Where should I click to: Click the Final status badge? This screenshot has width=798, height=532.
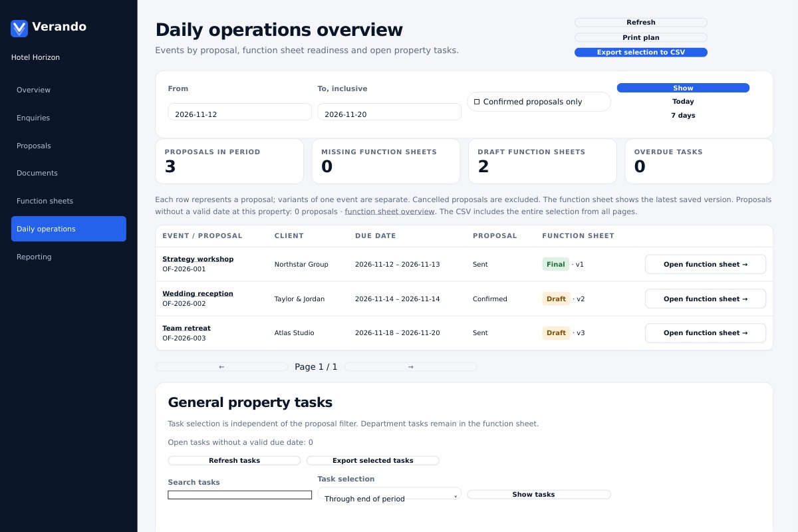(x=556, y=264)
